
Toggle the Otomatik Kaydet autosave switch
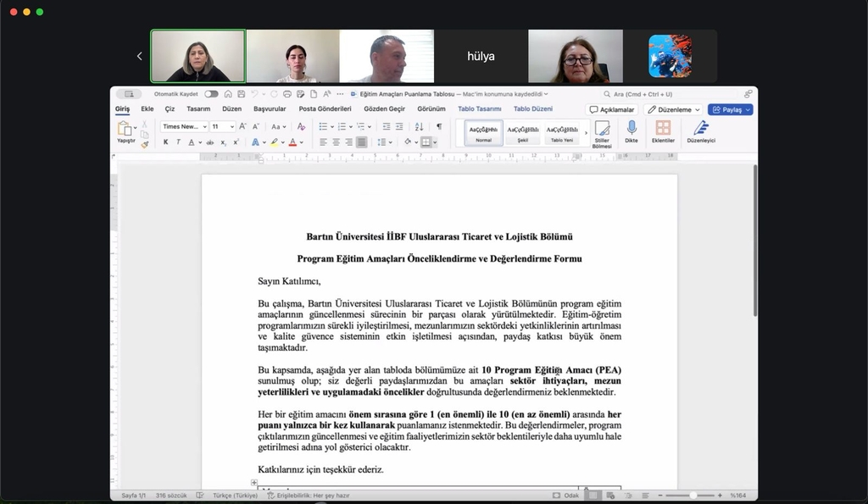pos(211,94)
